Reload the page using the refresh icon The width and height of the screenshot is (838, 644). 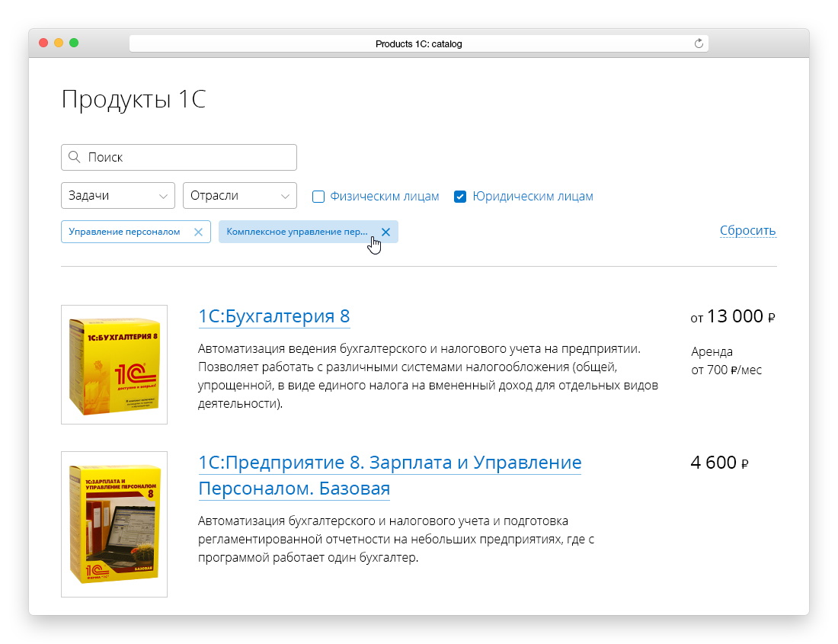[x=699, y=44]
